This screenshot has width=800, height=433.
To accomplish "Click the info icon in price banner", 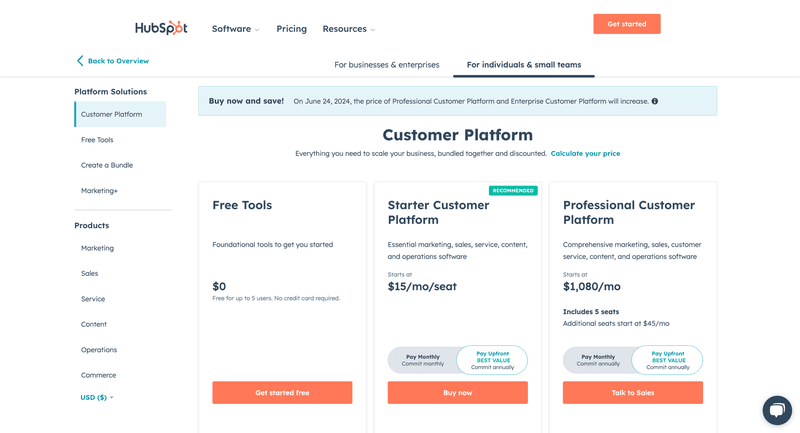I will click(655, 101).
